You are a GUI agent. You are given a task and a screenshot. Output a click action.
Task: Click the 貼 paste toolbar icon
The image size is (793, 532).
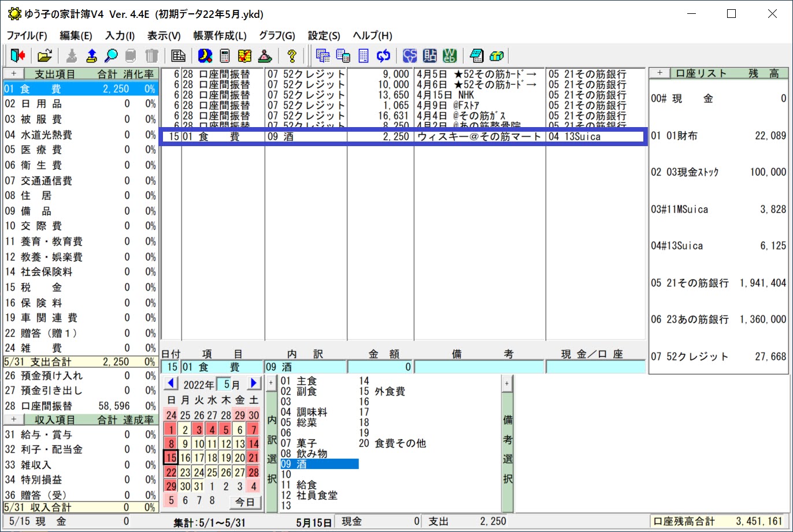(429, 56)
